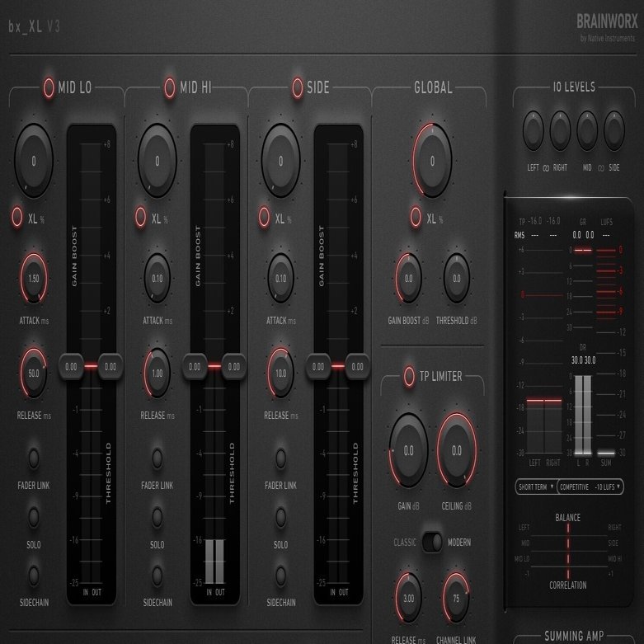
Task: Click the MID LO gain boost fader handle
Action: pos(71,366)
